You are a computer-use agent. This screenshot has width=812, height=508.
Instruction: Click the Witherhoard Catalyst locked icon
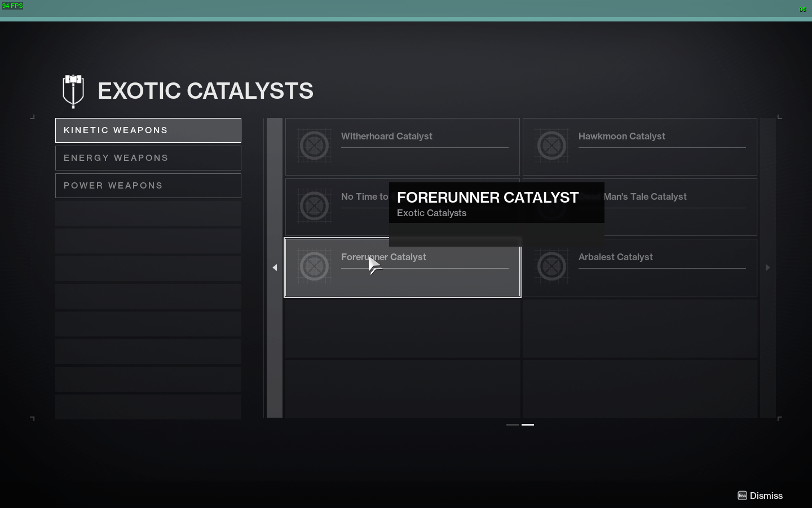click(314, 146)
